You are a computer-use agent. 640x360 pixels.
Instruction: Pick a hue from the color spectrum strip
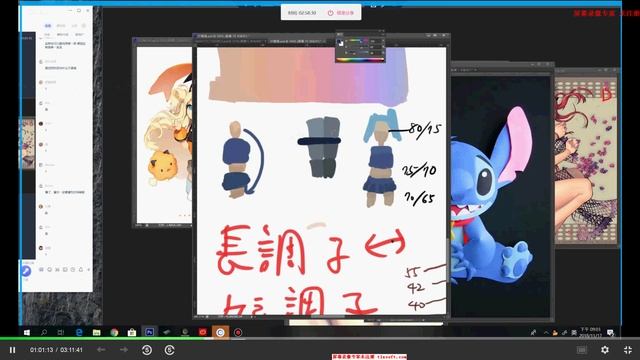360,60
